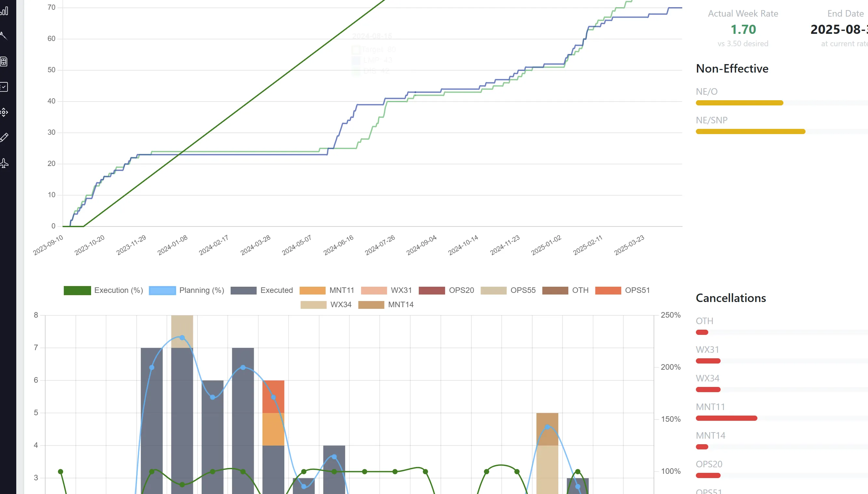
Task: Click the OTH entry under Cancellations
Action: coord(704,321)
